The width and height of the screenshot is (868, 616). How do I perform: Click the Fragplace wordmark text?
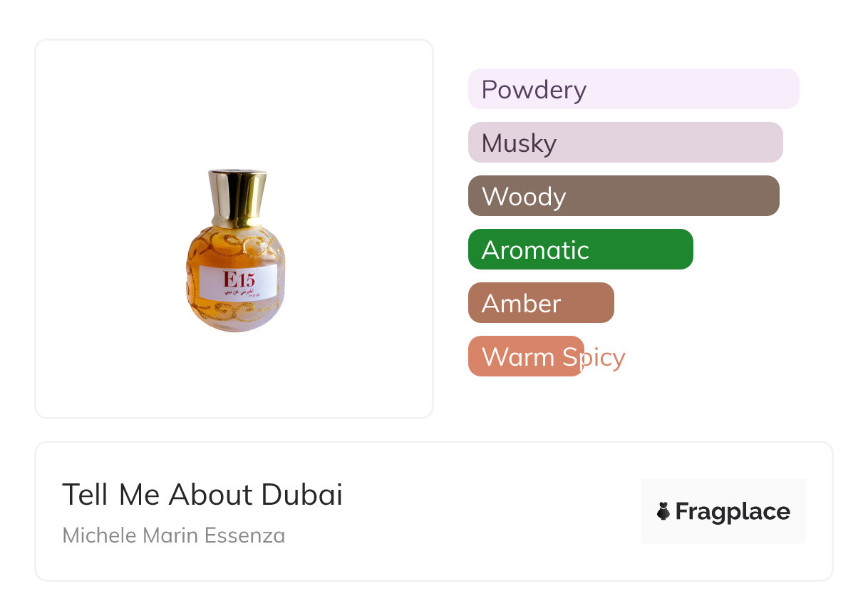pyautogui.click(x=733, y=511)
